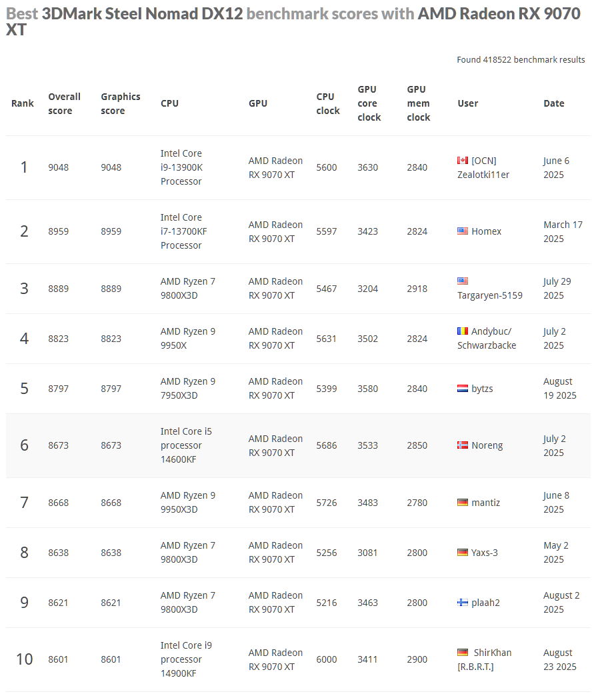Open user profile Homex
Image resolution: width=598 pixels, height=700 pixels.
[x=486, y=231]
